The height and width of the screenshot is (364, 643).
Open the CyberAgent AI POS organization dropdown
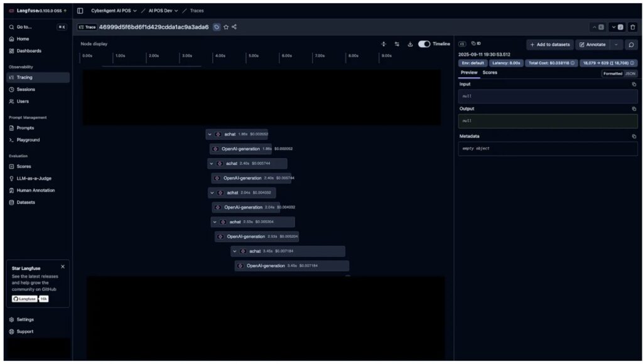point(114,11)
